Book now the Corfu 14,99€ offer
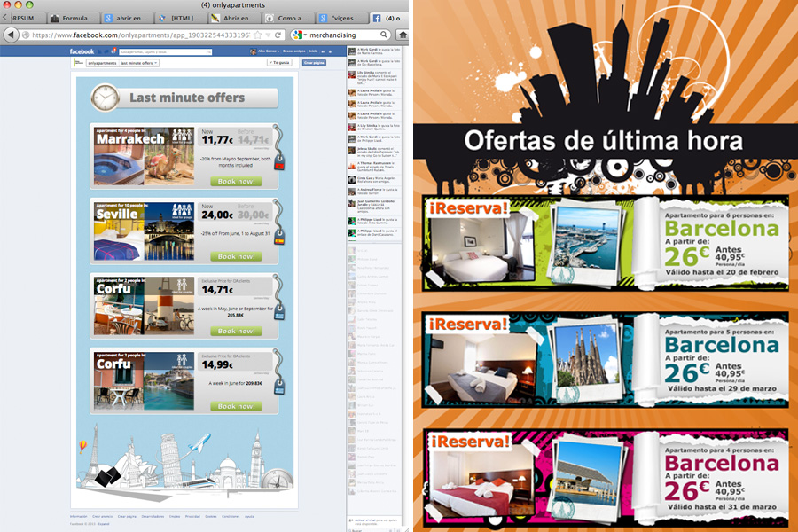Screen dimensions: 798x532 tap(236, 406)
